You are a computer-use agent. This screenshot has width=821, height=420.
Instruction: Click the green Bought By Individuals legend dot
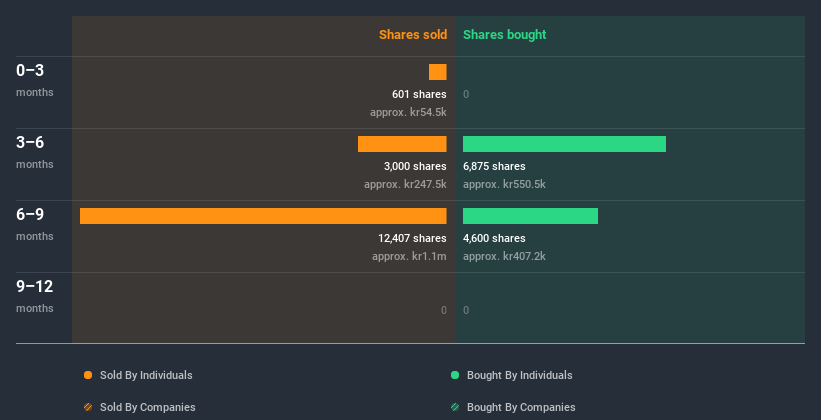click(455, 375)
